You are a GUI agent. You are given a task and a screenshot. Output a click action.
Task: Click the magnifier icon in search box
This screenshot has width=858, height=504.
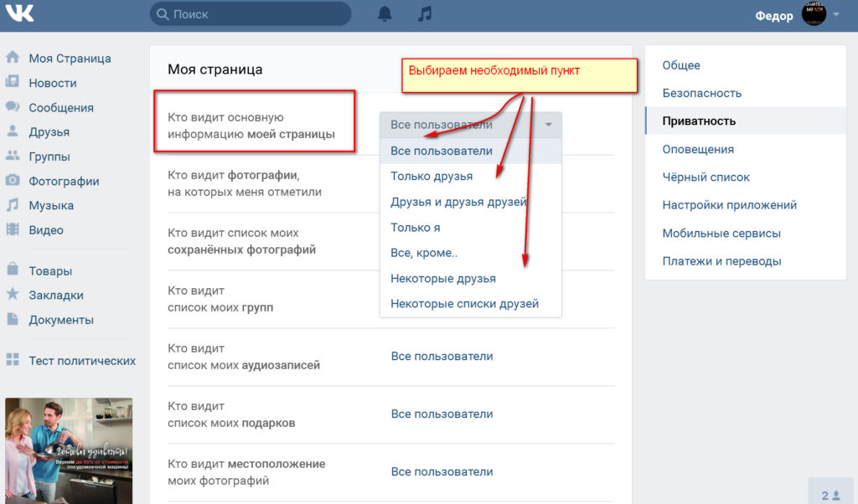point(163,14)
